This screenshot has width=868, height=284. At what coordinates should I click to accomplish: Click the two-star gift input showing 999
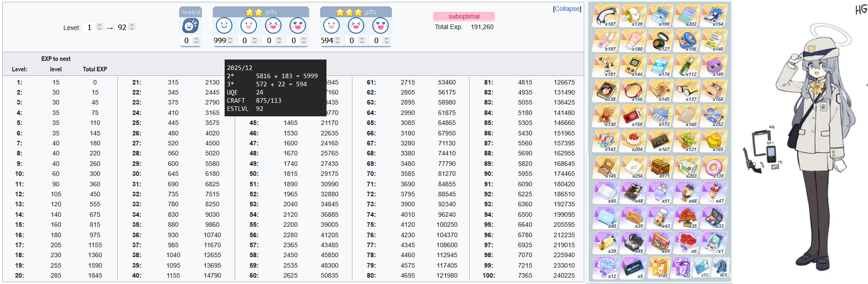pos(224,40)
